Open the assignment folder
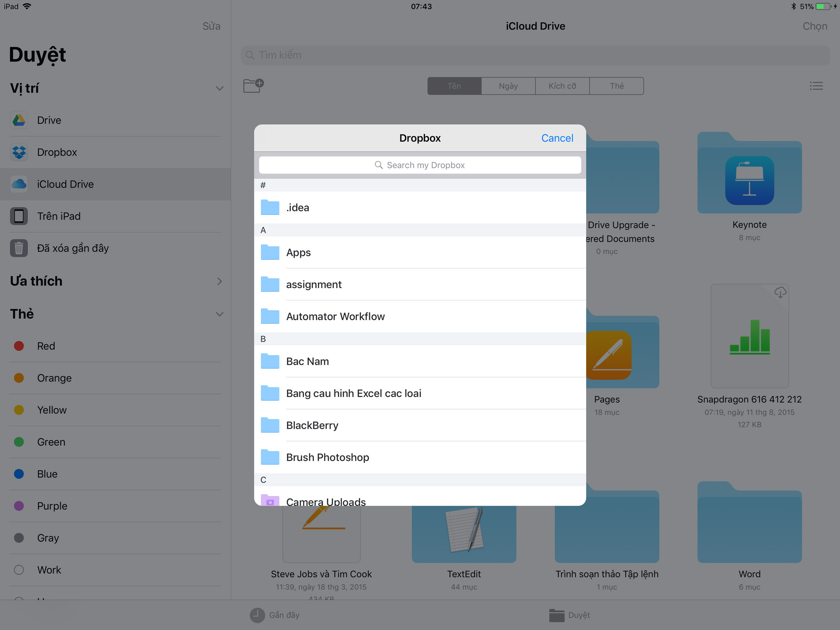The image size is (840, 630). click(420, 284)
